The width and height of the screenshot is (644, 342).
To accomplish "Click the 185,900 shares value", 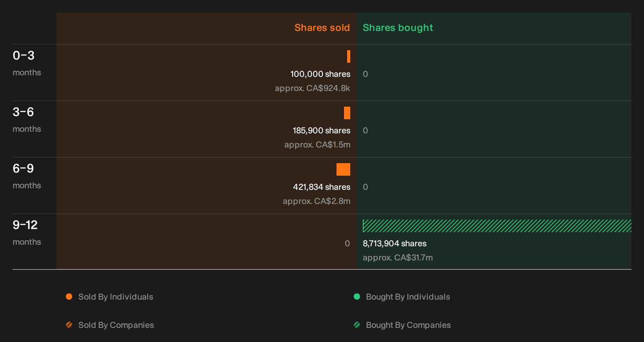I will point(322,131).
